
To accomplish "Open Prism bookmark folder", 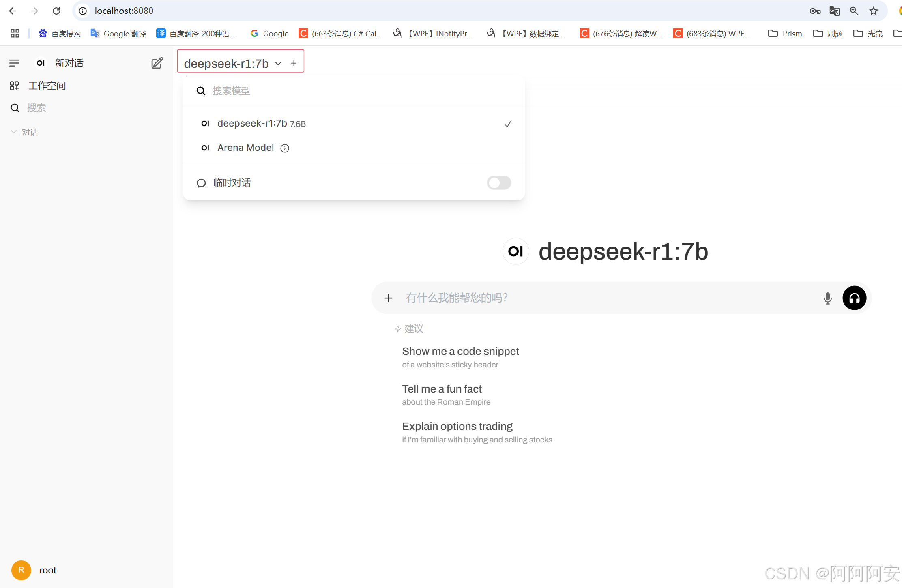I will coord(785,34).
